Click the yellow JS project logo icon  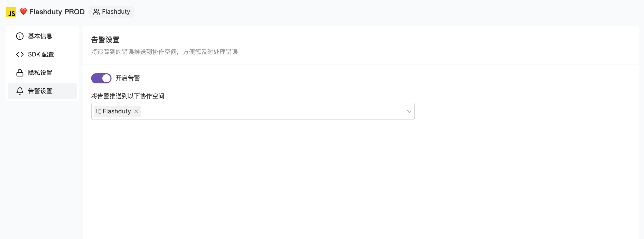click(x=11, y=12)
